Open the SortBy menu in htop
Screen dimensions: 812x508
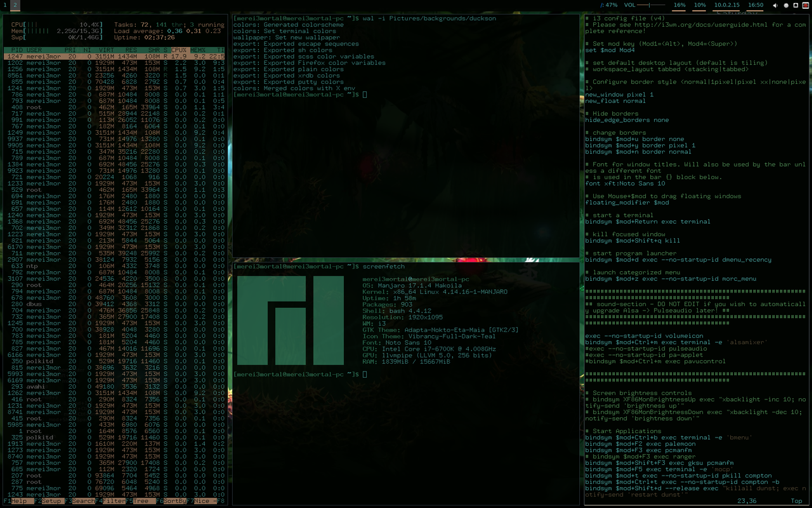tap(174, 501)
